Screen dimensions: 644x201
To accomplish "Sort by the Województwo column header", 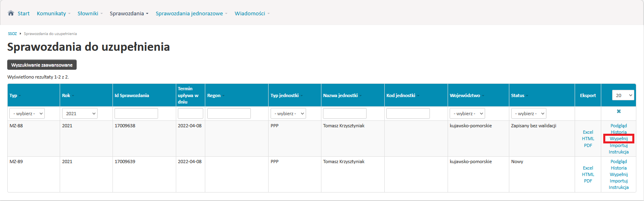I will (x=466, y=95).
